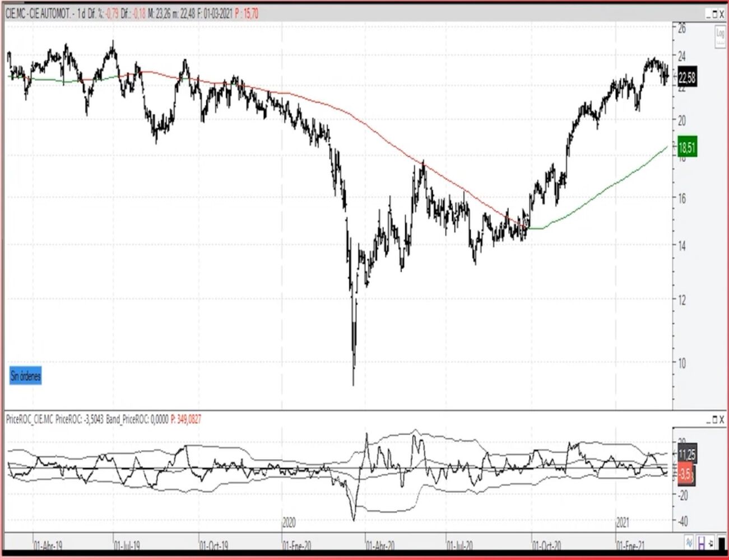
Task: Maximize the PriceROC indicator panel
Action: point(715,419)
